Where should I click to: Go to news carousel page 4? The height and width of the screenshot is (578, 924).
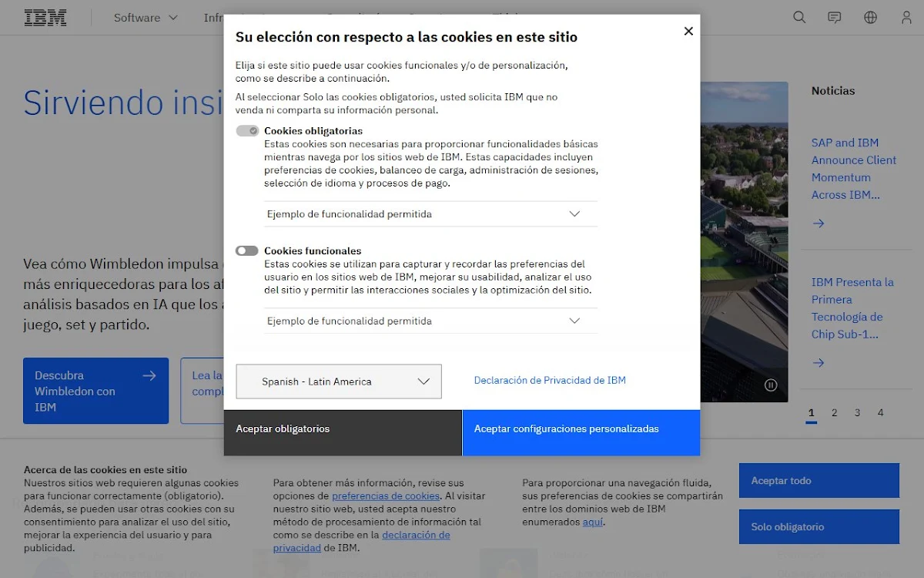tap(880, 413)
